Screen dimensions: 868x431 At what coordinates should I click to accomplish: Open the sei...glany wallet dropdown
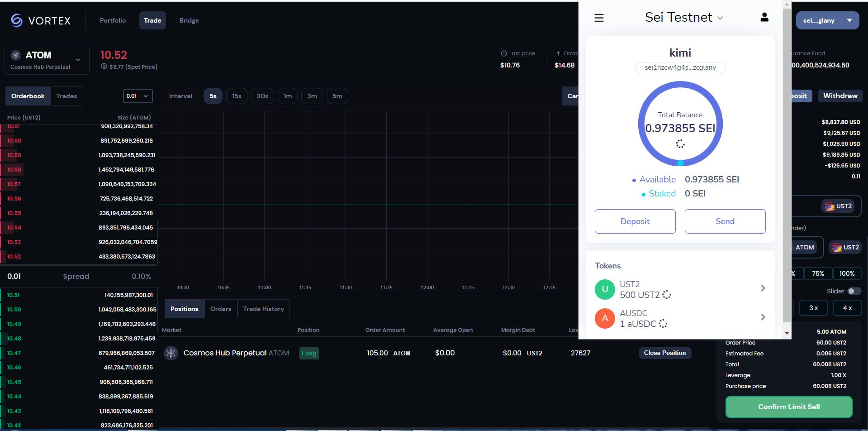click(x=827, y=20)
